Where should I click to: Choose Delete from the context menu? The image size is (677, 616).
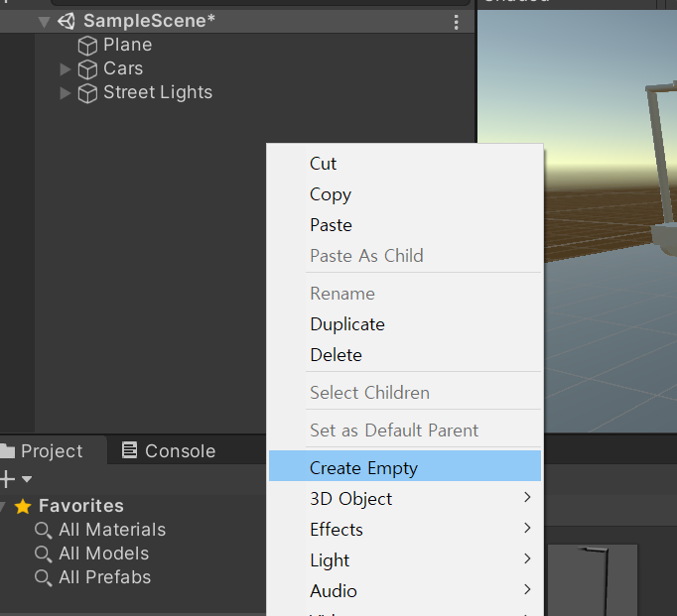[405, 355]
